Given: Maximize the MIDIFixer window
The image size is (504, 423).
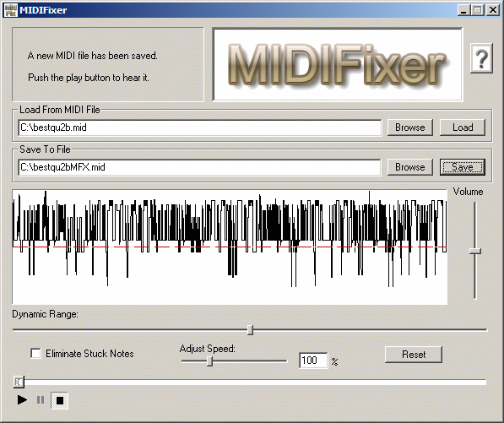Looking at the screenshot, I should pos(478,10).
